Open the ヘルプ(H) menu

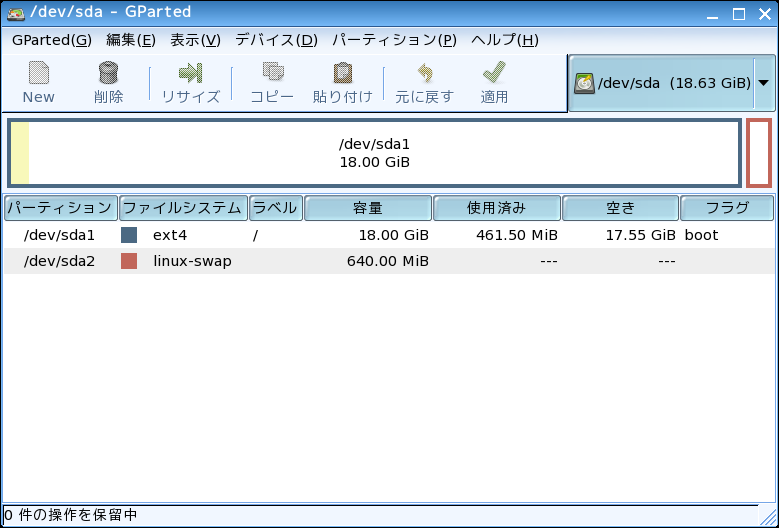[504, 40]
